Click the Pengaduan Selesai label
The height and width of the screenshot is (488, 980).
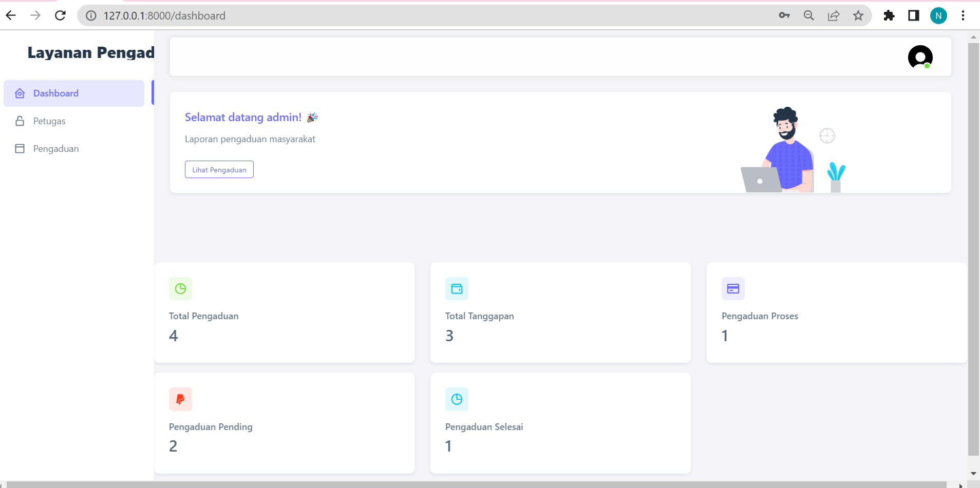[484, 427]
